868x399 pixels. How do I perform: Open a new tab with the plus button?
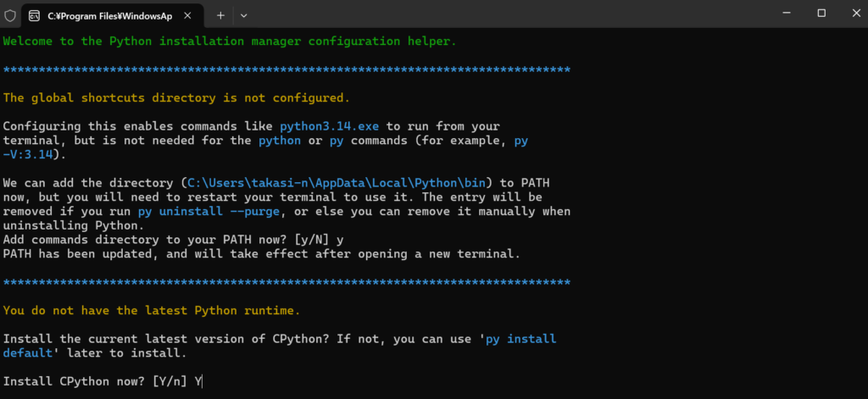coord(220,15)
